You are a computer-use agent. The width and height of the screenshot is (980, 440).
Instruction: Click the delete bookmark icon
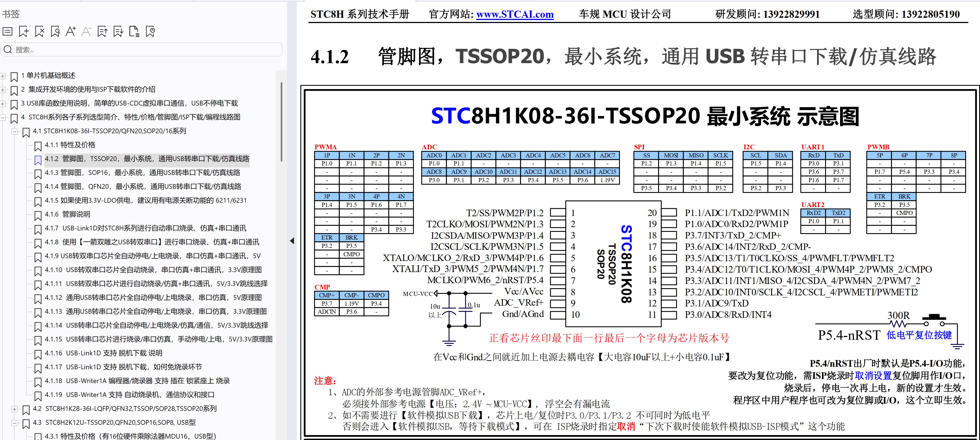click(x=40, y=32)
